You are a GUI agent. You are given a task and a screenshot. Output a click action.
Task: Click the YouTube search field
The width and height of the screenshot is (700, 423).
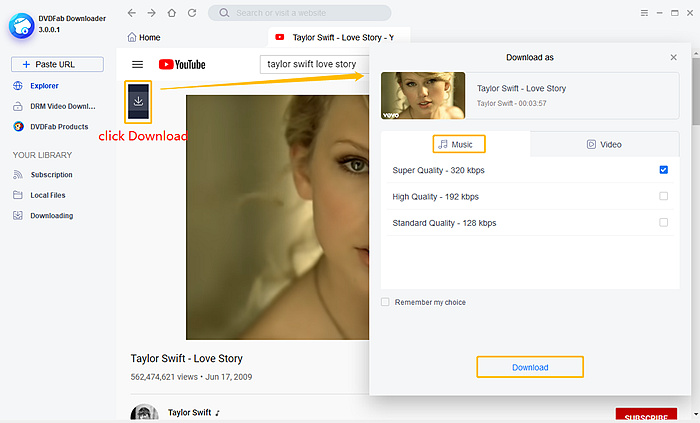tap(315, 64)
